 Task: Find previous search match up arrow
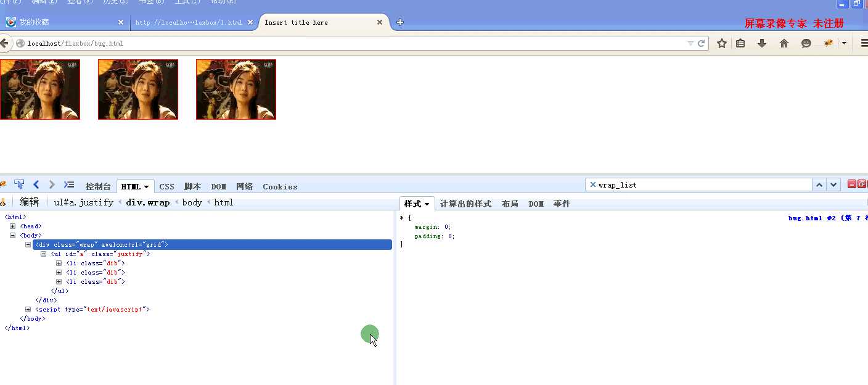(x=819, y=184)
